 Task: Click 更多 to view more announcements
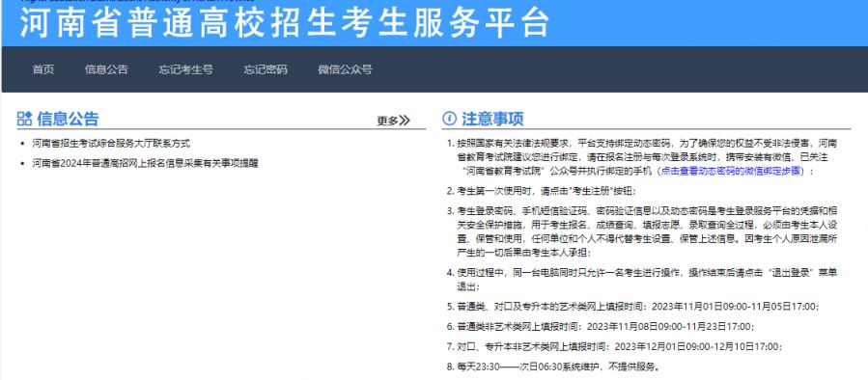[387, 121]
